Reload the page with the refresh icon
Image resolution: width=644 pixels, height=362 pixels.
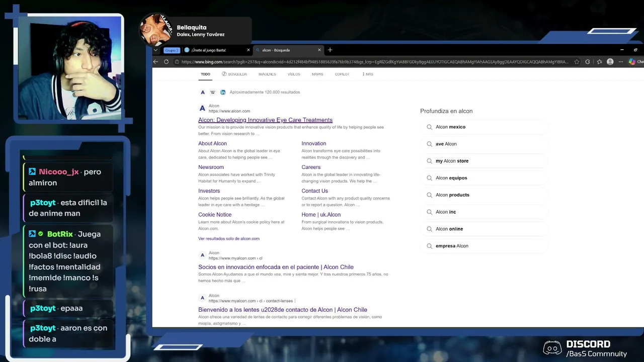(x=166, y=62)
